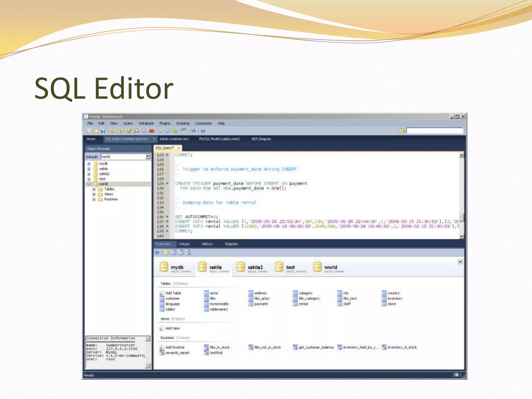532x399 pixels.
Task: Click the Add View link
Action: (x=172, y=328)
